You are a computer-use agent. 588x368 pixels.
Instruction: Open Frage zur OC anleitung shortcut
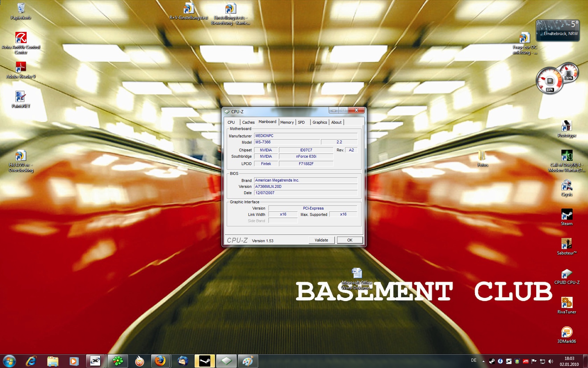coord(524,43)
